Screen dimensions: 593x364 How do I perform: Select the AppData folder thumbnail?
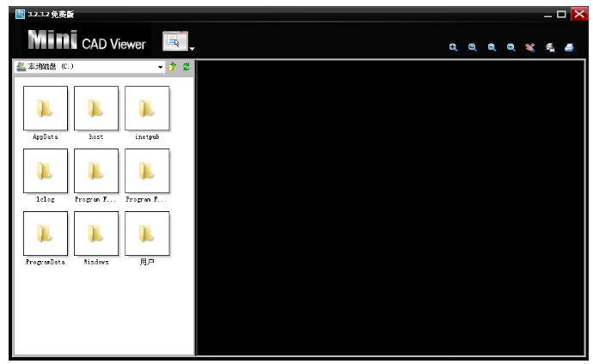click(x=46, y=108)
